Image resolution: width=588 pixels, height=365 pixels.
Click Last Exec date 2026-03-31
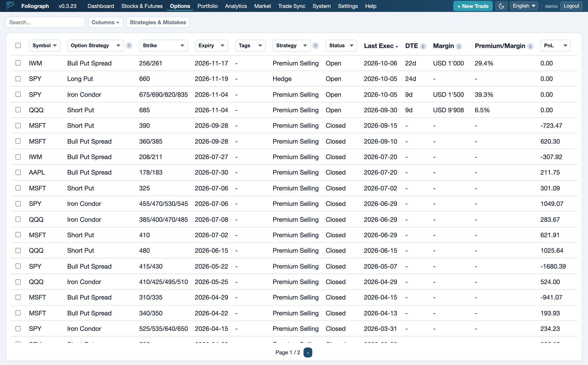pos(380,329)
